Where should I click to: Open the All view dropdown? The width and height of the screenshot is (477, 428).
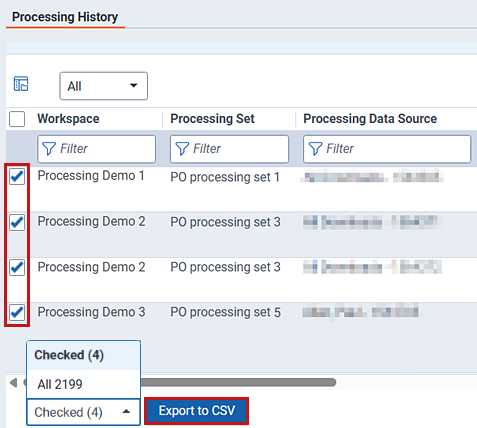click(104, 86)
